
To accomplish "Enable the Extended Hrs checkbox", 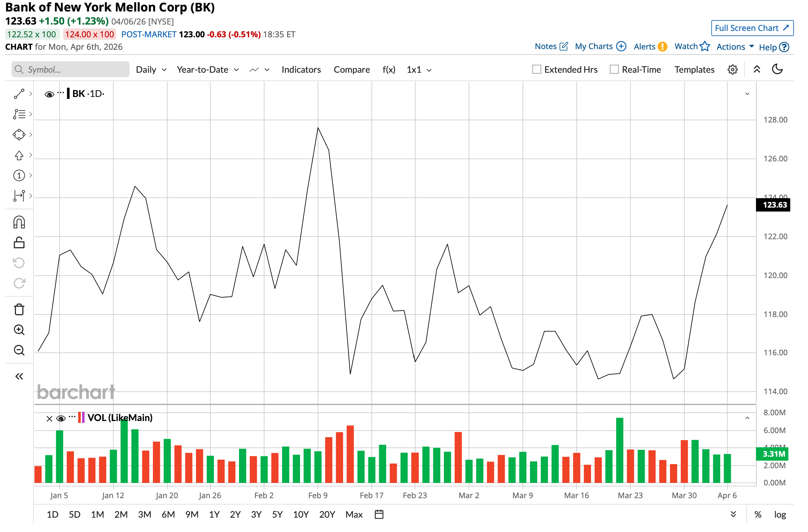I will 536,70.
